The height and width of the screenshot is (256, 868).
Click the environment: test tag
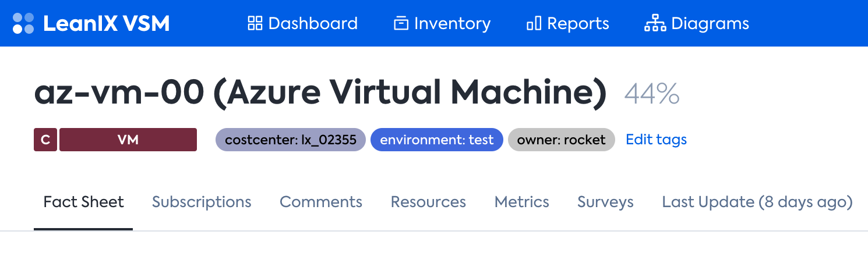(x=437, y=140)
